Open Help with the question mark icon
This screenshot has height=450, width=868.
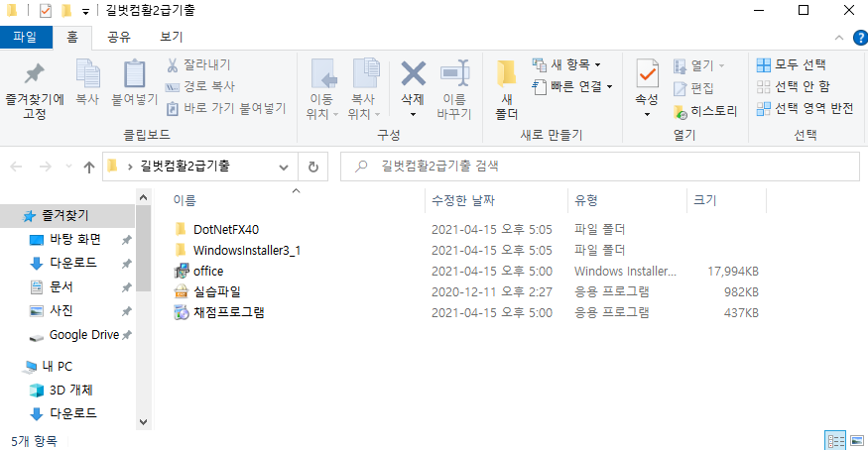click(861, 38)
